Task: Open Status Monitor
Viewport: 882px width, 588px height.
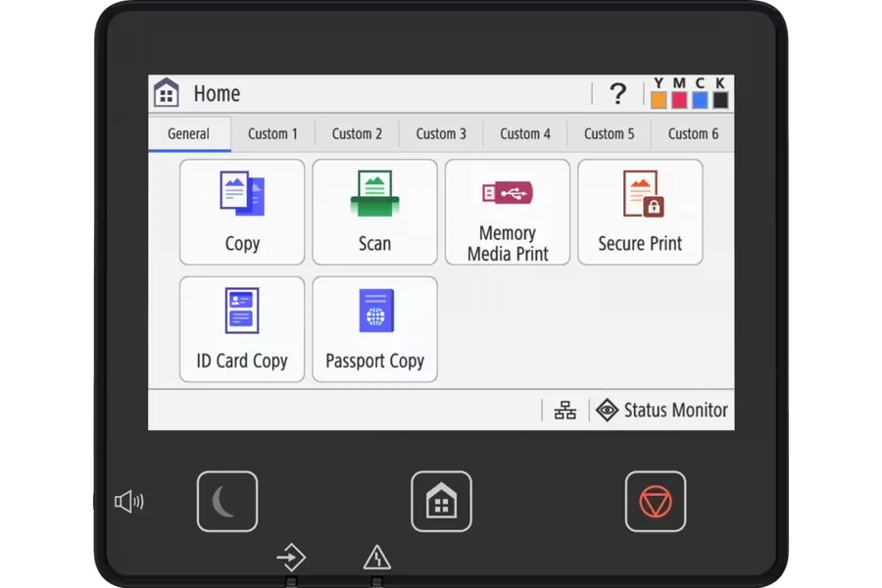Action: click(x=662, y=411)
